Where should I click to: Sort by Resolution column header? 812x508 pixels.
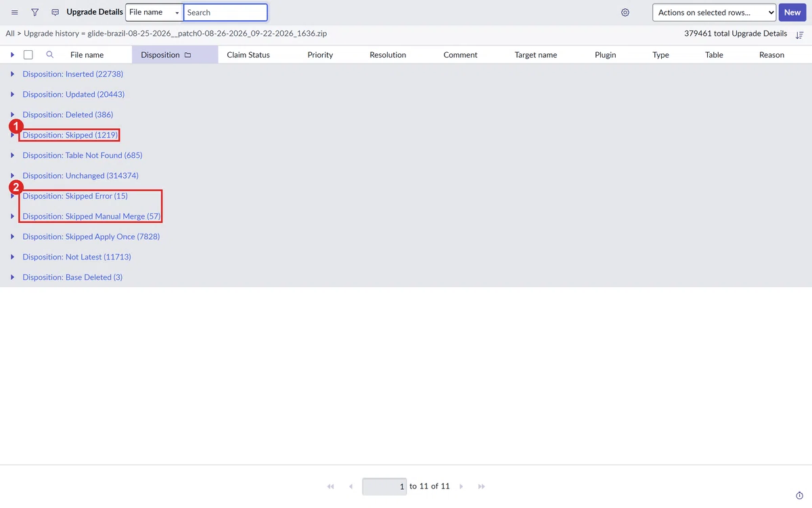388,55
